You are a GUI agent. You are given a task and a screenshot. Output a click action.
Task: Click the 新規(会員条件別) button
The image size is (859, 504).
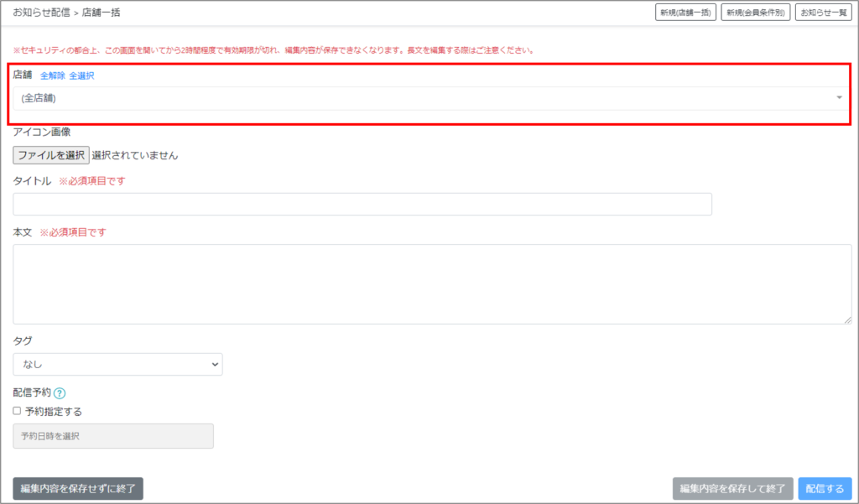click(755, 13)
